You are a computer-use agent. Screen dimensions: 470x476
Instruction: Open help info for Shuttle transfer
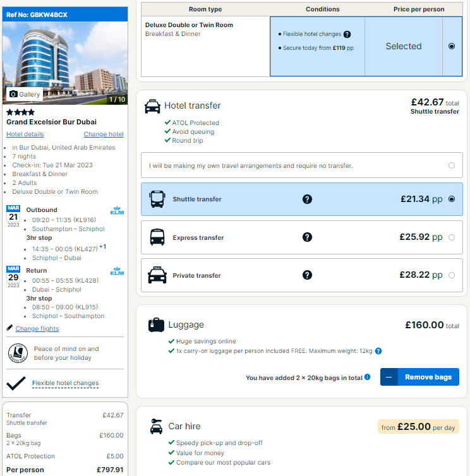(307, 199)
